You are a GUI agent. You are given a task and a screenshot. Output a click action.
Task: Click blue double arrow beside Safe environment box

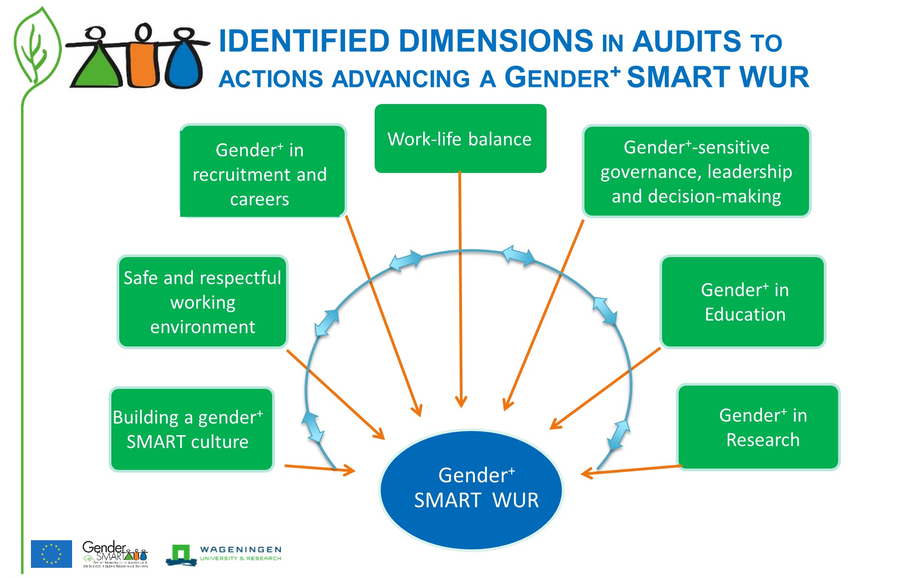click(327, 323)
